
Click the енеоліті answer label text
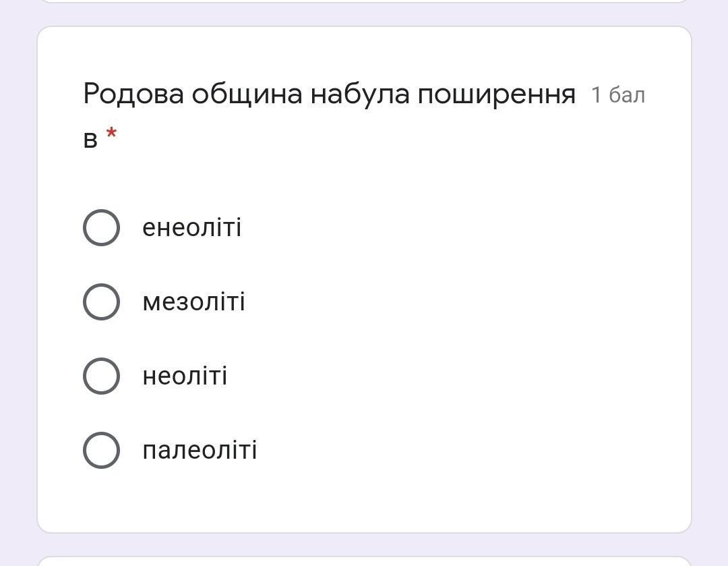[191, 227]
